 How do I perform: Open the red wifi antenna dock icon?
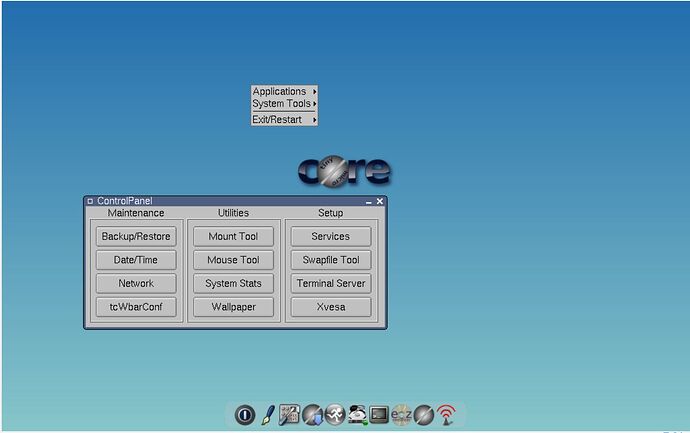click(446, 415)
